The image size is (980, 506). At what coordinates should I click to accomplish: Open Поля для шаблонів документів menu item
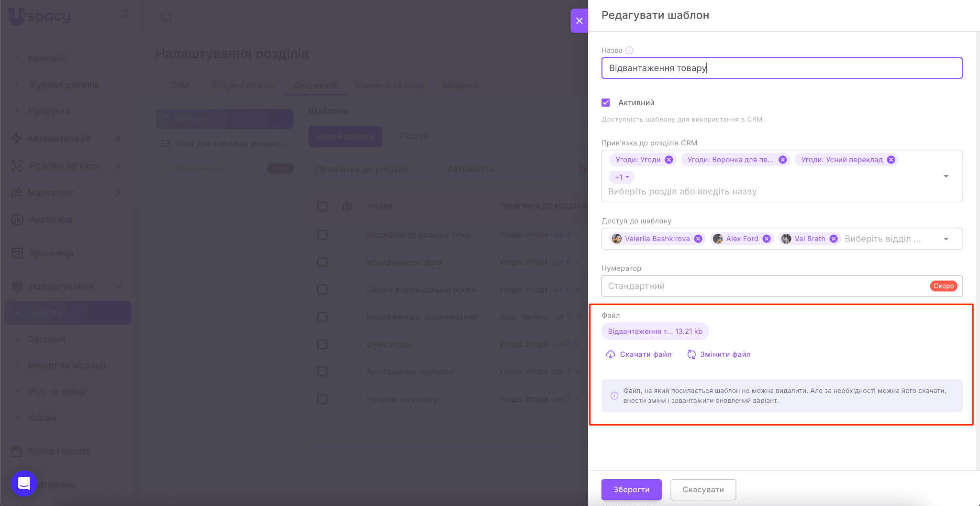tap(224, 143)
